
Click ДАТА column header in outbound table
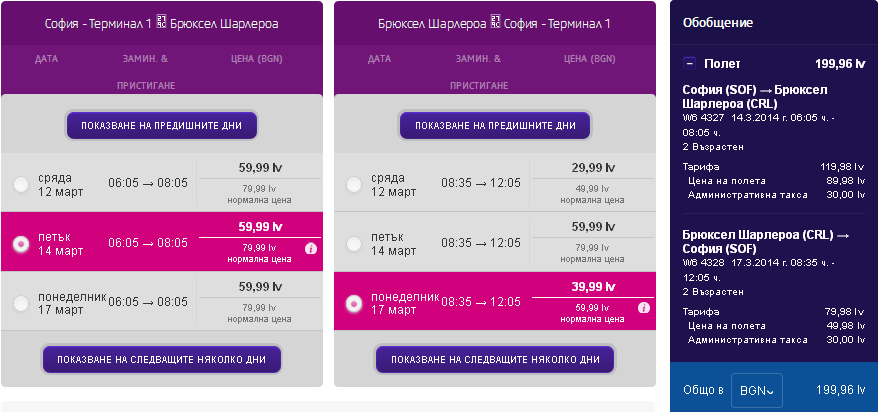46,59
